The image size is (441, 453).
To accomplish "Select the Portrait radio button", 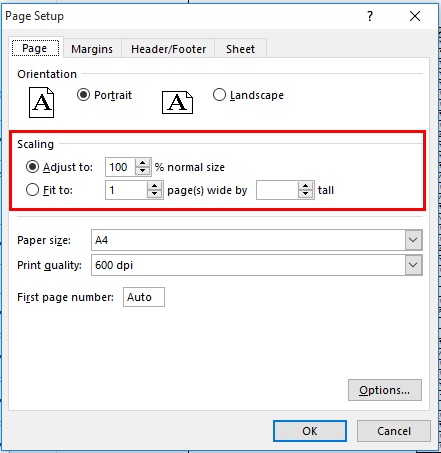I will [83, 95].
